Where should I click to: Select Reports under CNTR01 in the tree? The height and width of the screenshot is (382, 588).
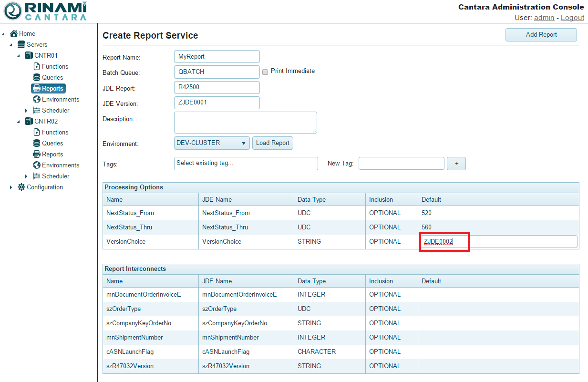coord(52,88)
